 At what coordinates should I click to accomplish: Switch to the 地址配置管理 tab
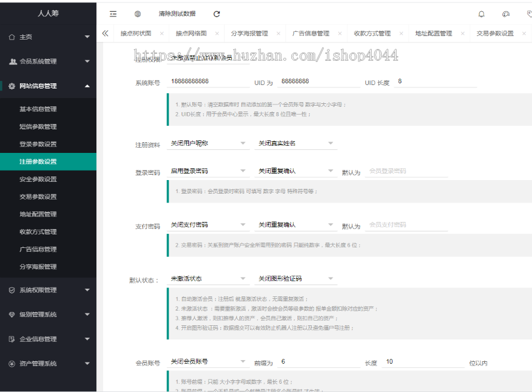coord(434,33)
